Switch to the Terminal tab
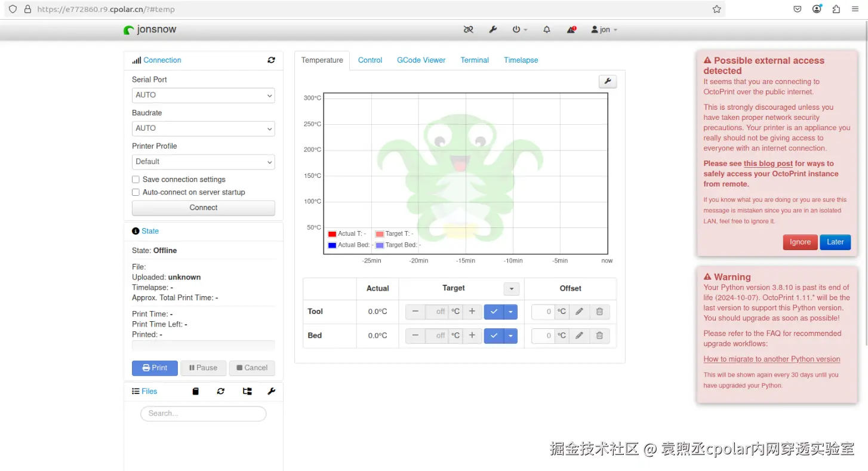Viewport: 868px width, 471px height. click(475, 60)
